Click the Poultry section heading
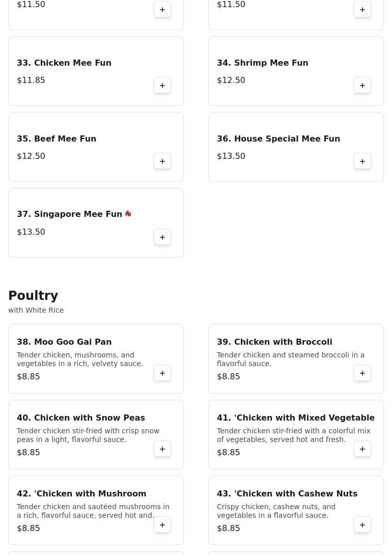This screenshot has width=392, height=555. pos(33,296)
